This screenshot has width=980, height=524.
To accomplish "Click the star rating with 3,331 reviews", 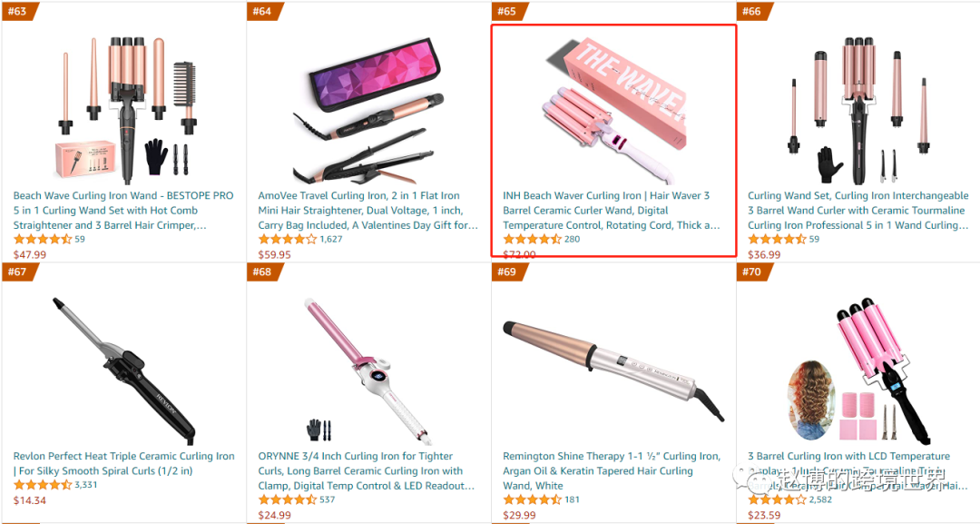I will (x=43, y=485).
